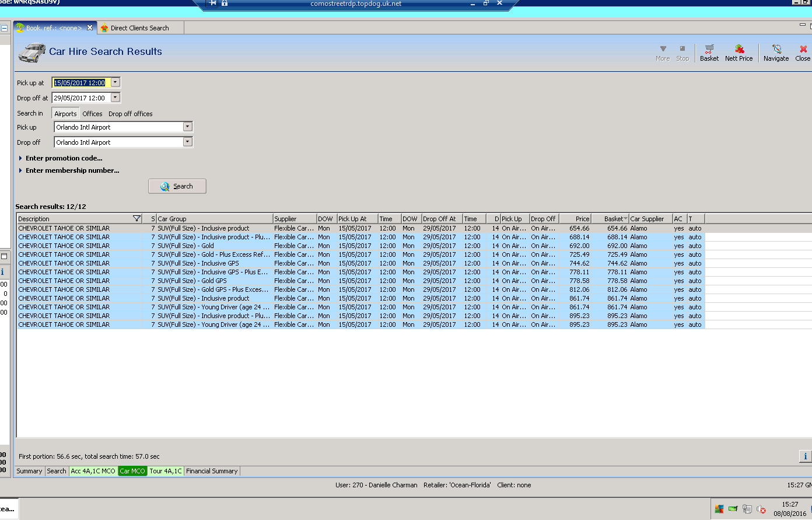The width and height of the screenshot is (812, 520).
Task: Close the Car Hire Search Results view
Action: click(803, 52)
